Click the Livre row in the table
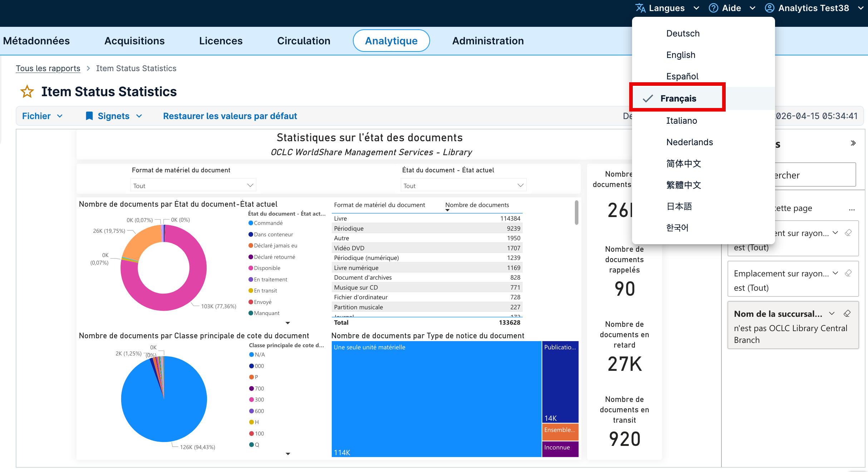 pos(427,218)
